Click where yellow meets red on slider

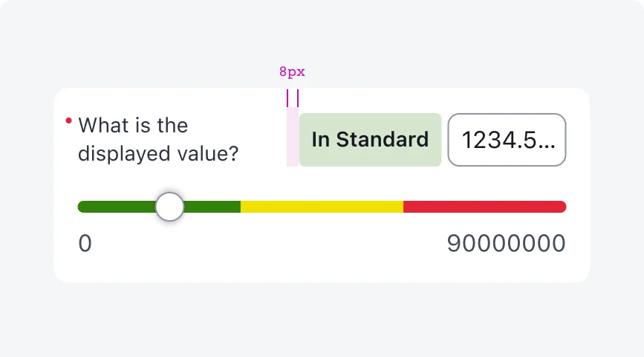pos(403,207)
